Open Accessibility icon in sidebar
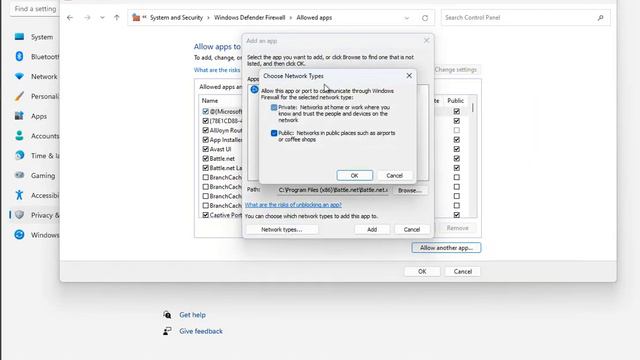This screenshot has width=640, height=360. click(19, 195)
